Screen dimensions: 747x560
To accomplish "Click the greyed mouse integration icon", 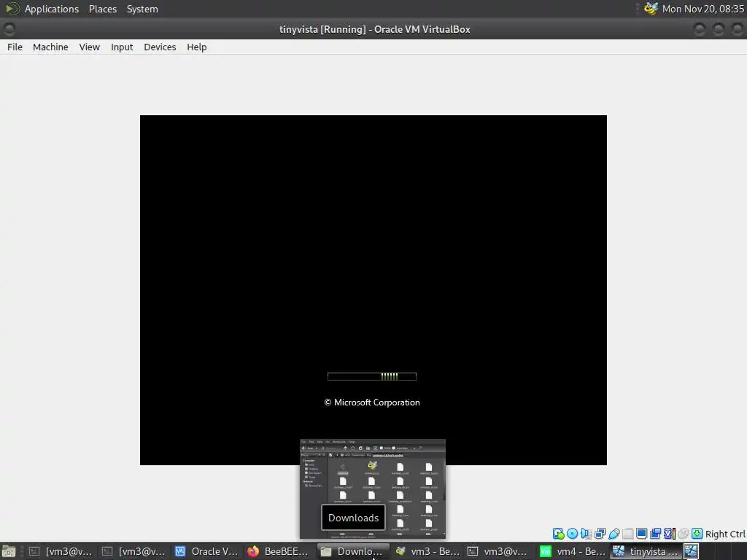I will [x=683, y=534].
